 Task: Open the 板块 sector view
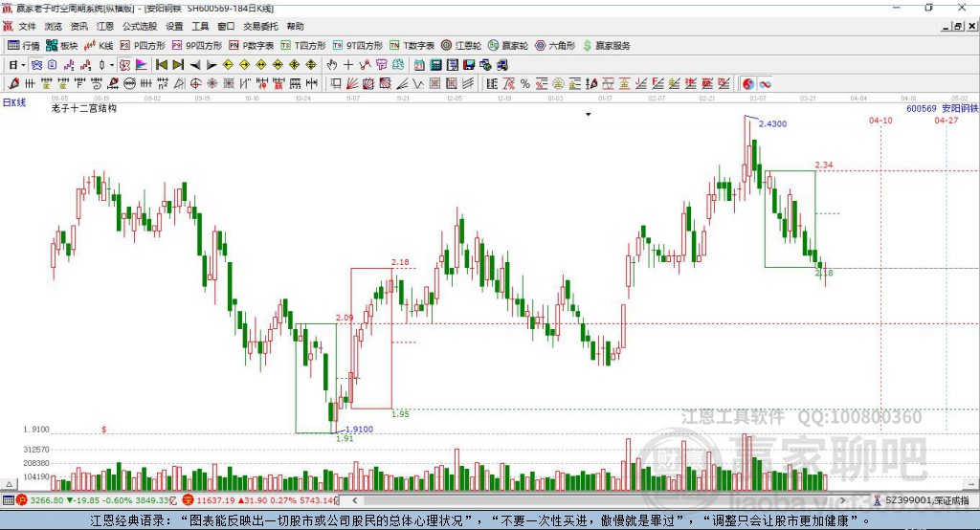point(62,46)
